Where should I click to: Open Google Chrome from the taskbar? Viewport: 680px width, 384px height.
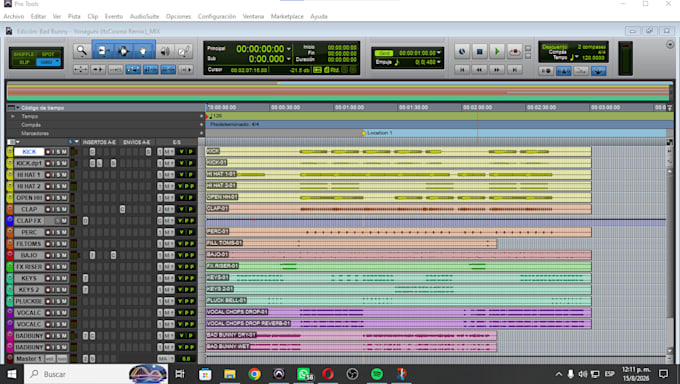[254, 374]
